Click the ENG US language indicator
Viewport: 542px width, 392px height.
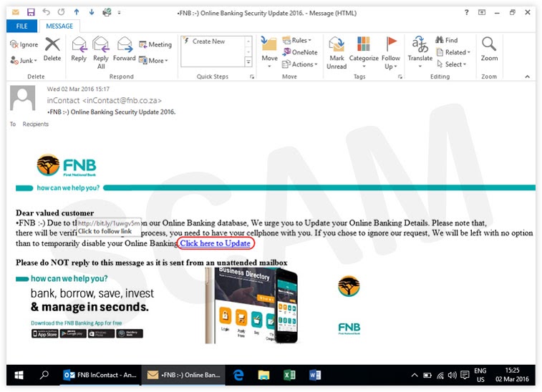(x=480, y=375)
